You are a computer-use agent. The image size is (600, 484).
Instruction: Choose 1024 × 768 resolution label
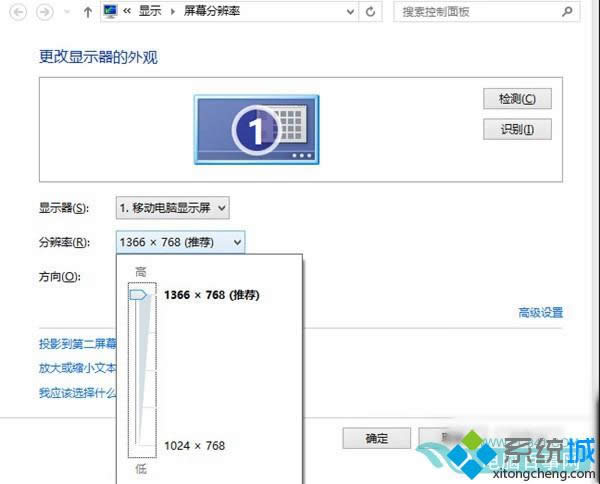(194, 446)
